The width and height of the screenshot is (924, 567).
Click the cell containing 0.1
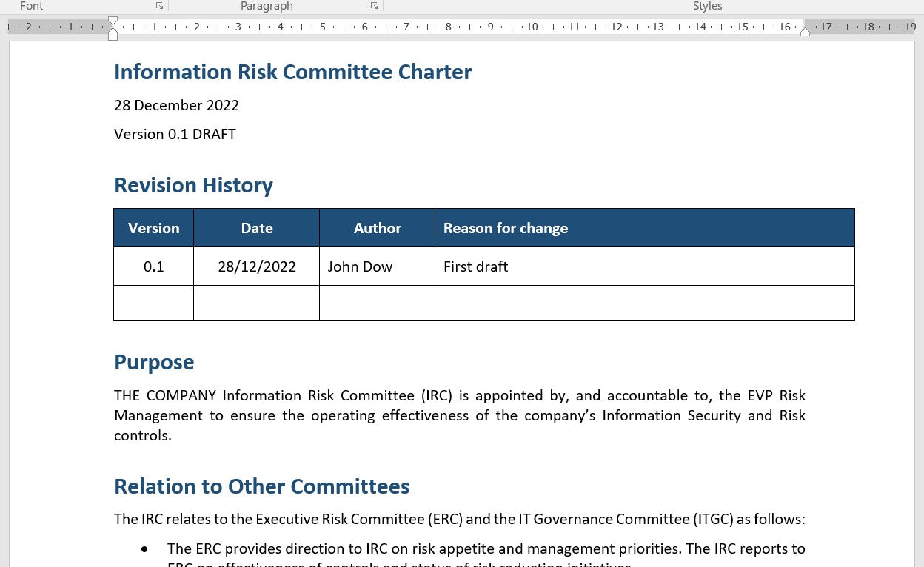(x=153, y=266)
